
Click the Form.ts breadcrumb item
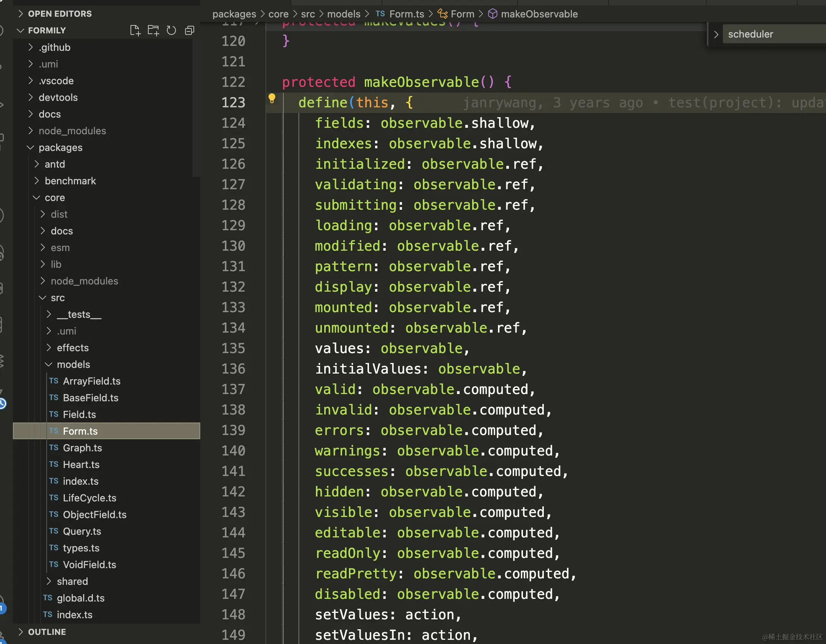pos(407,14)
